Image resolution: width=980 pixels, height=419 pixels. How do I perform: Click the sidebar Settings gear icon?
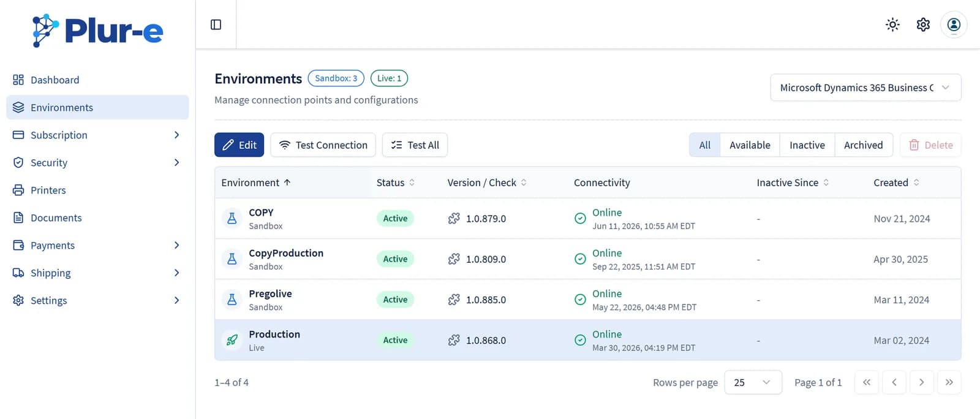pos(18,300)
